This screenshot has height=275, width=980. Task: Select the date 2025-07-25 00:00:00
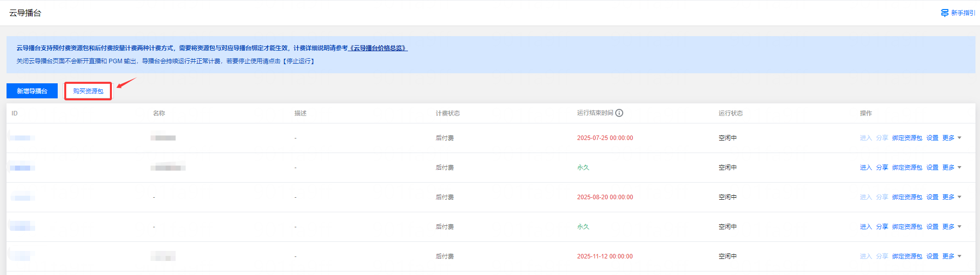(x=605, y=138)
